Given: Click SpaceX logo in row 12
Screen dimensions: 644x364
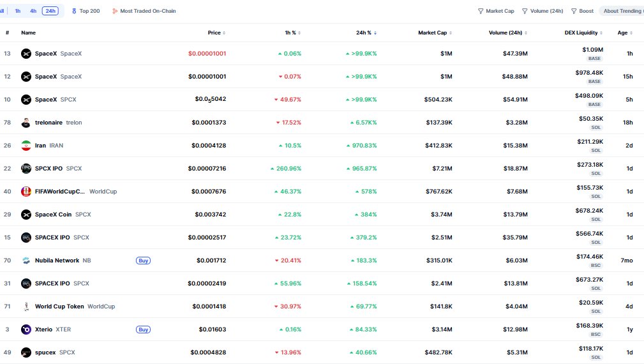Looking at the screenshot, I should click(x=26, y=77).
